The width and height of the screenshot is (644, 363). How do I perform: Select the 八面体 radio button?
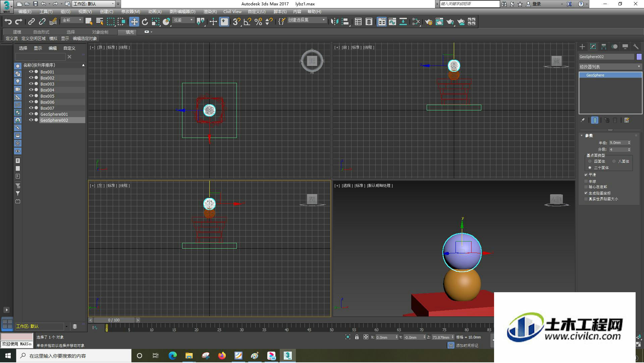pyautogui.click(x=614, y=161)
